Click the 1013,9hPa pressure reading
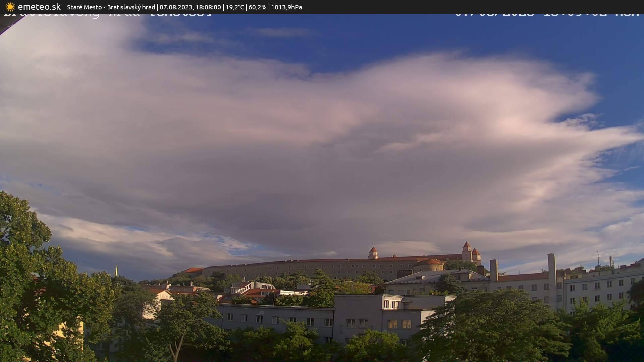 pyautogui.click(x=286, y=7)
